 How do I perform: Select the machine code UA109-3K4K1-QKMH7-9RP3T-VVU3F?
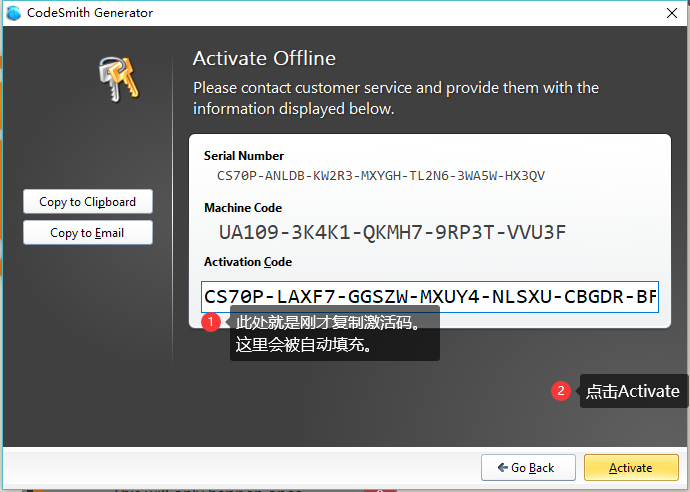(392, 232)
